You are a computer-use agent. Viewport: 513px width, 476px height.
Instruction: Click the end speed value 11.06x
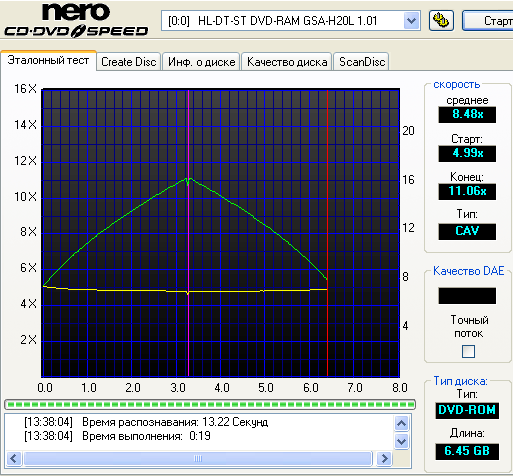467,191
